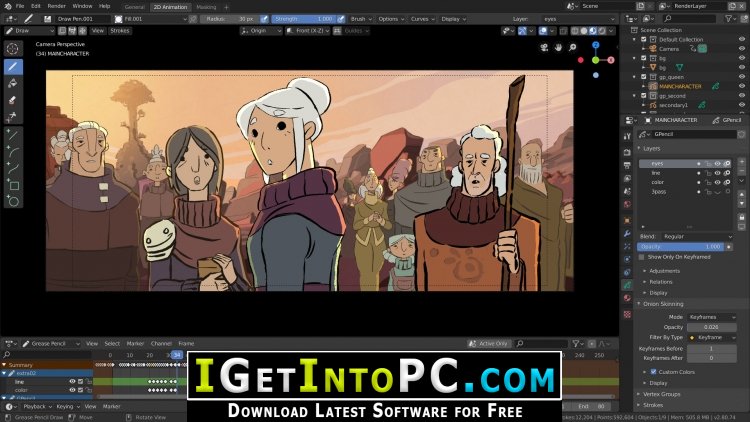750x422 pixels.
Task: Open the Edit menu
Action: (36, 6)
